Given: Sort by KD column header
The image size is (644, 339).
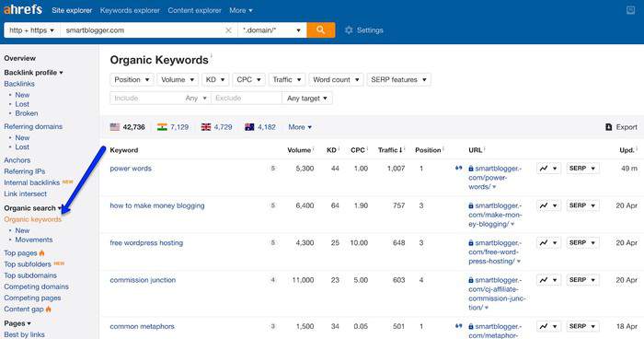Looking at the screenshot, I should click(331, 150).
